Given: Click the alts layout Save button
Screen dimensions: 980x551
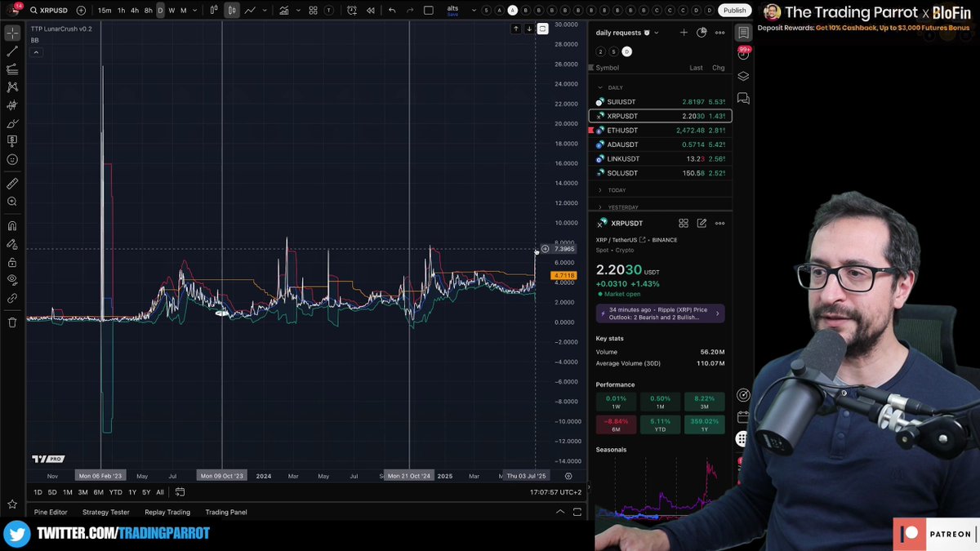Looking at the screenshot, I should pos(452,15).
